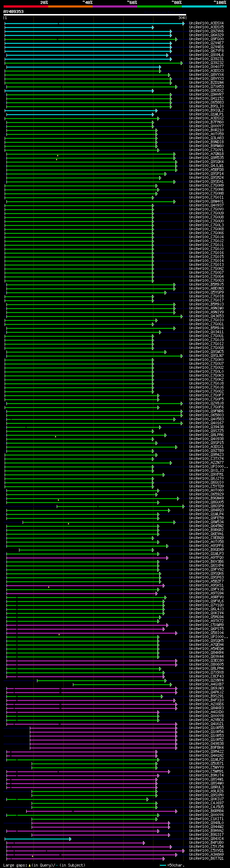The width and height of the screenshot is (230, 868).
Task: Select the label UniRef100_Q8W534
Action: point(206,522)
